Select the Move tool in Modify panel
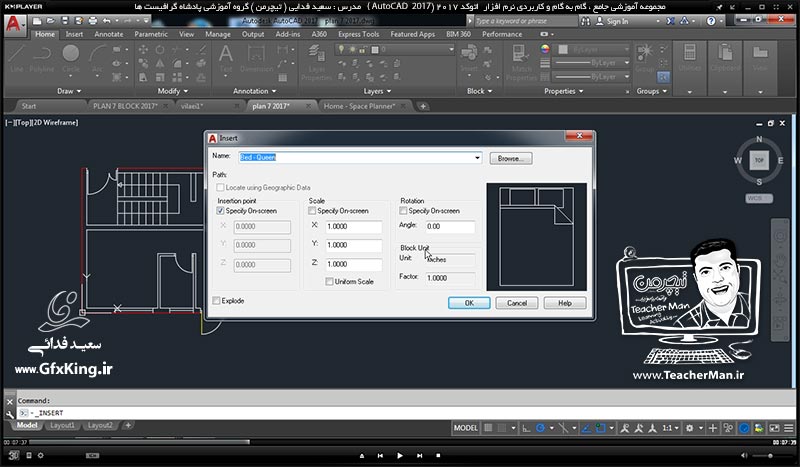 [x=143, y=50]
